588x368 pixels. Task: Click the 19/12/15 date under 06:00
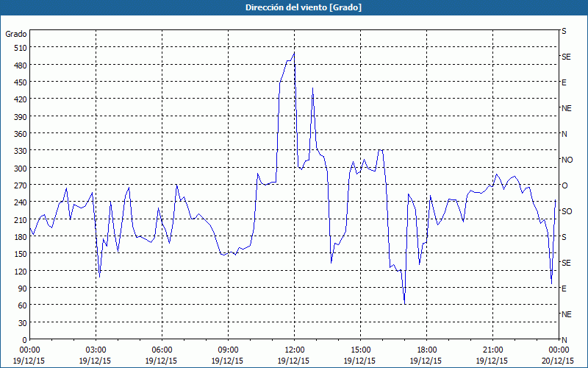click(x=161, y=361)
